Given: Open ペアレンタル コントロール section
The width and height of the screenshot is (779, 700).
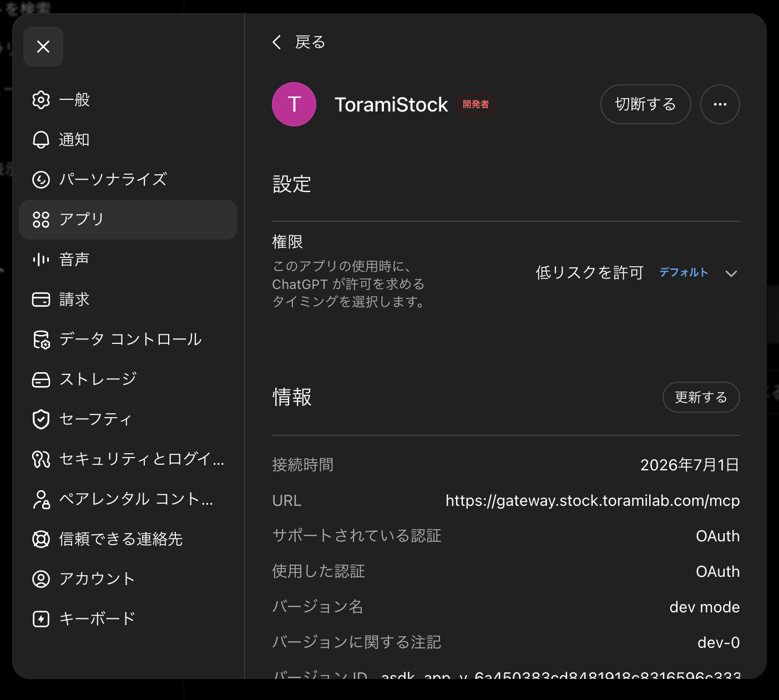Looking at the screenshot, I should (128, 499).
